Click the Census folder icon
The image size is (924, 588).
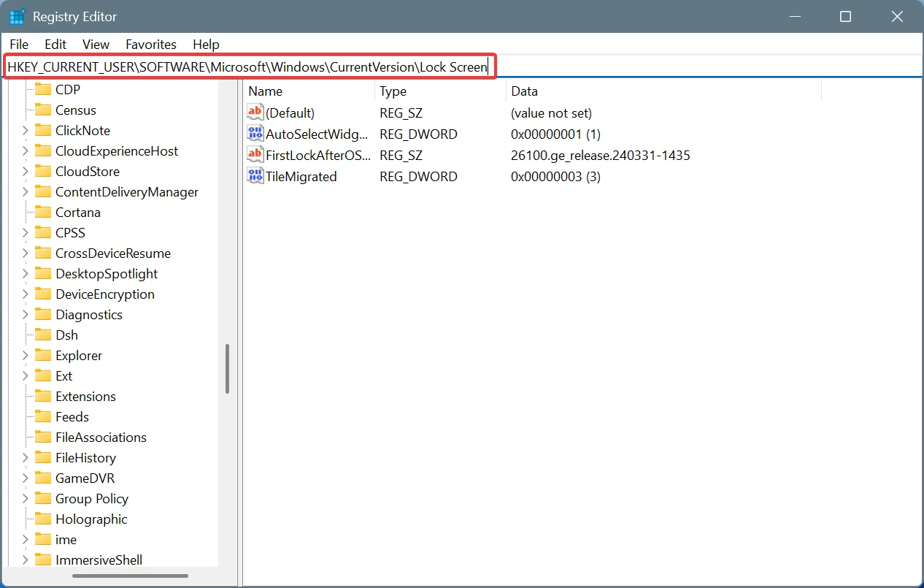point(43,110)
